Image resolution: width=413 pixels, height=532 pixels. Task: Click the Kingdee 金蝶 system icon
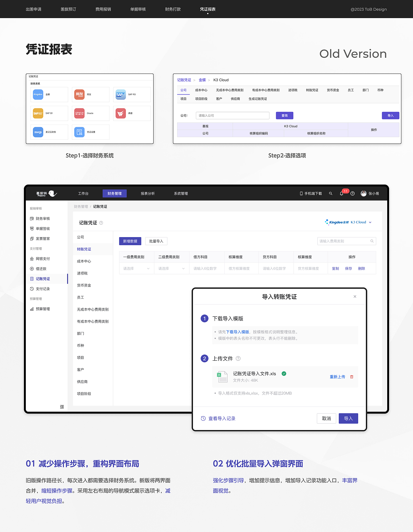[38, 95]
